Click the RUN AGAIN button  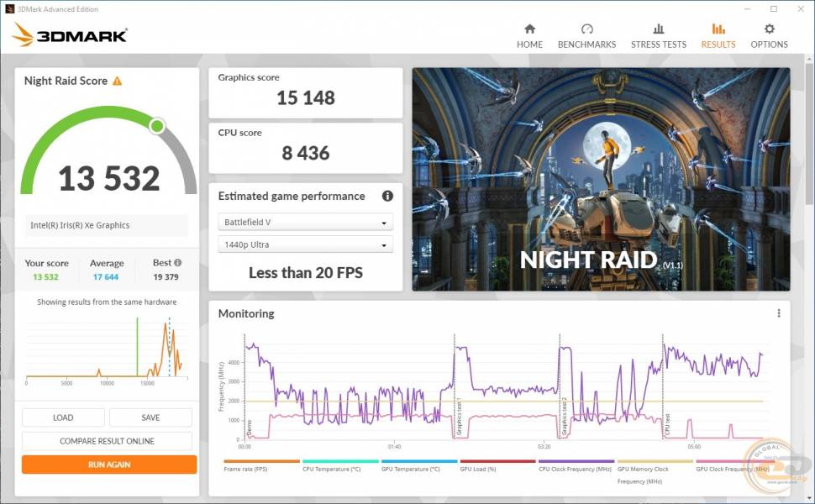109,465
